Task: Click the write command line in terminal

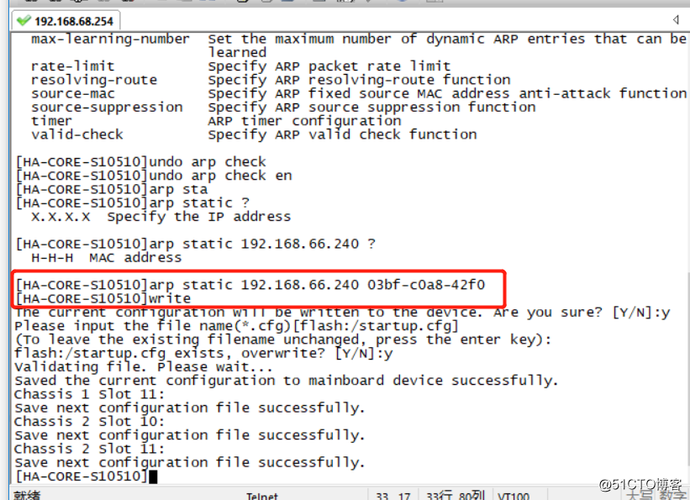Action: (x=103, y=298)
